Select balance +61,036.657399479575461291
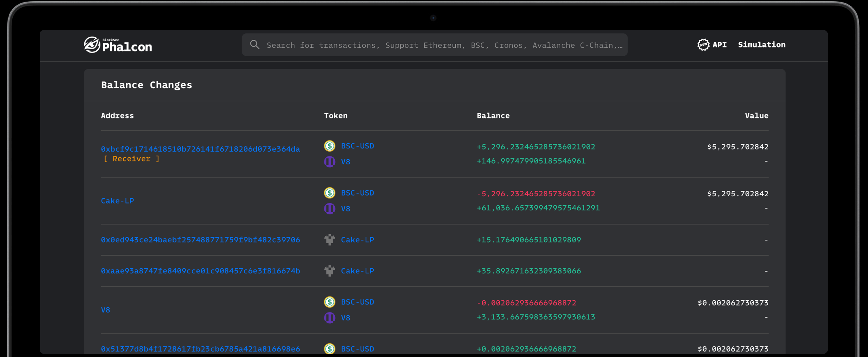This screenshot has height=357, width=868. pyautogui.click(x=538, y=208)
